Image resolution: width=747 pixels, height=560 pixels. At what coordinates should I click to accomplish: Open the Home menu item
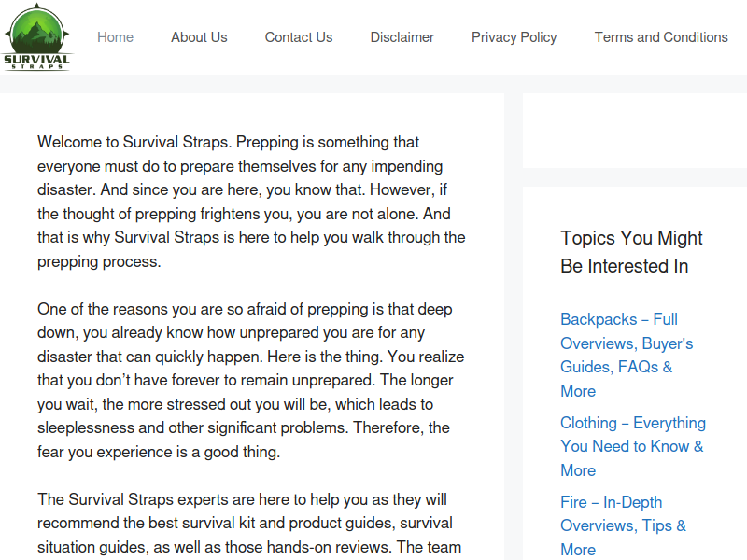pos(115,37)
